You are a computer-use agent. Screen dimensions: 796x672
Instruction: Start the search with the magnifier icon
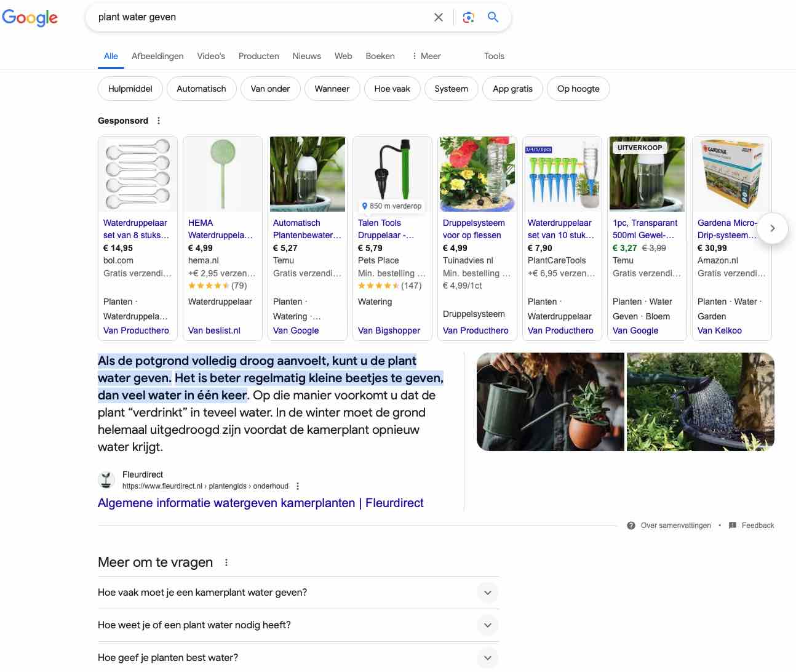tap(492, 17)
